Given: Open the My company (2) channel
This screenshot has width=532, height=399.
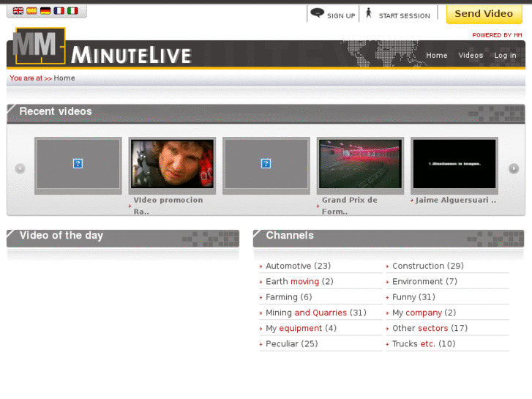Looking at the screenshot, I should click(x=424, y=313).
